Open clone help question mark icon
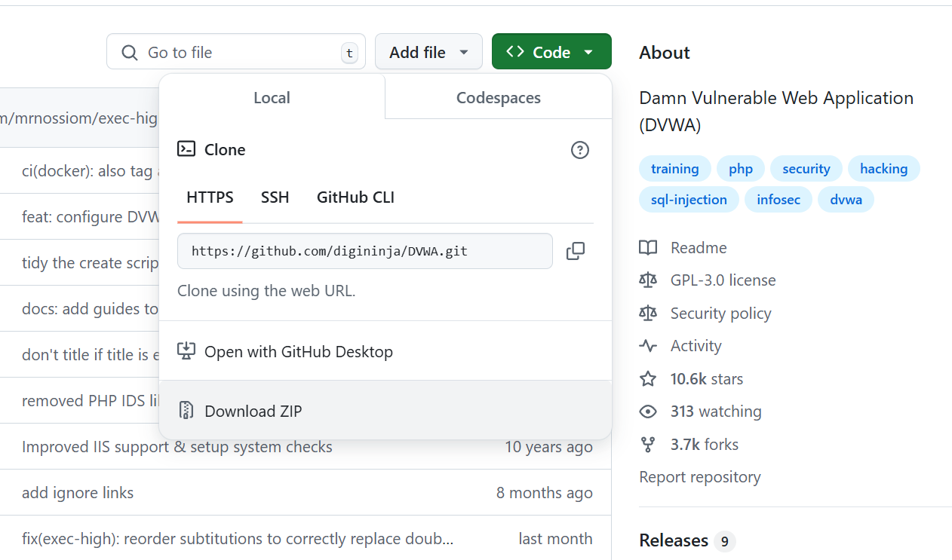The height and width of the screenshot is (560, 952). click(x=579, y=150)
